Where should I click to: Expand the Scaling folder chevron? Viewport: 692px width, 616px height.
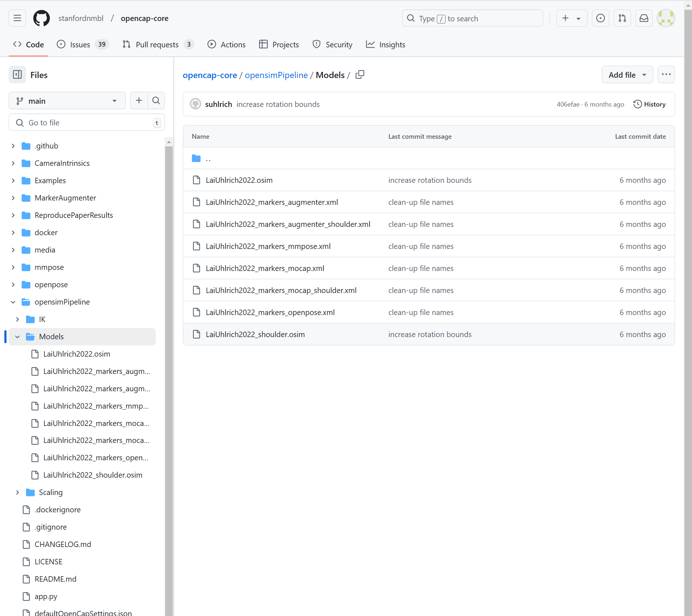pos(18,492)
